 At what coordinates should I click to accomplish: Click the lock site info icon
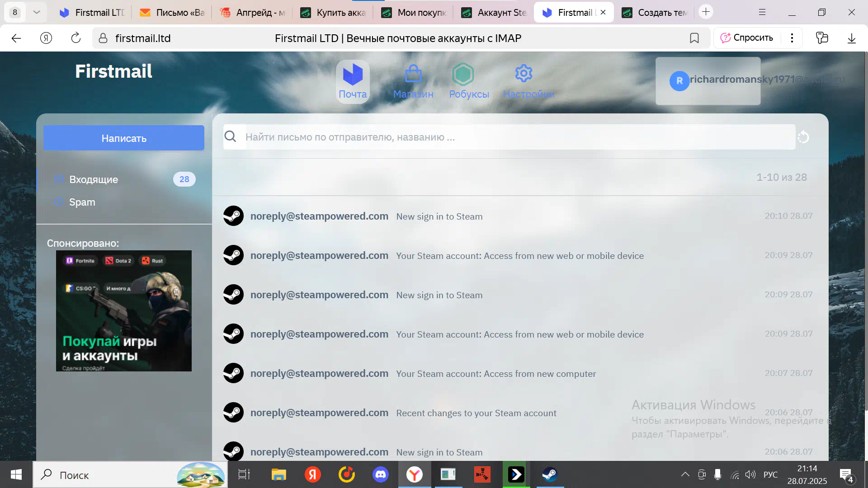click(x=103, y=38)
